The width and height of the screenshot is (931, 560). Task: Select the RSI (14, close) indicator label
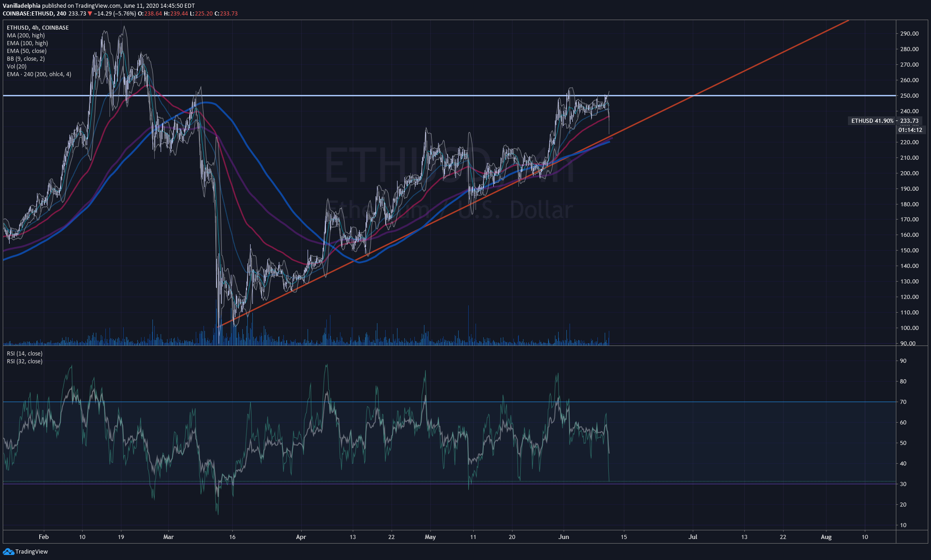(x=25, y=354)
